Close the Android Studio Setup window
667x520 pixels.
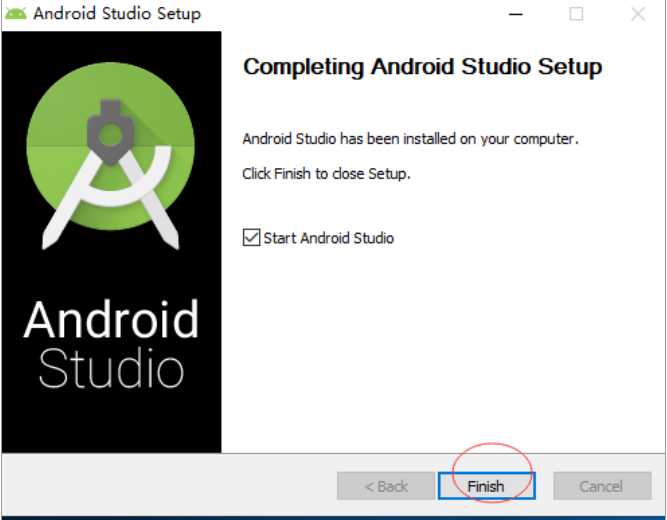(x=638, y=14)
